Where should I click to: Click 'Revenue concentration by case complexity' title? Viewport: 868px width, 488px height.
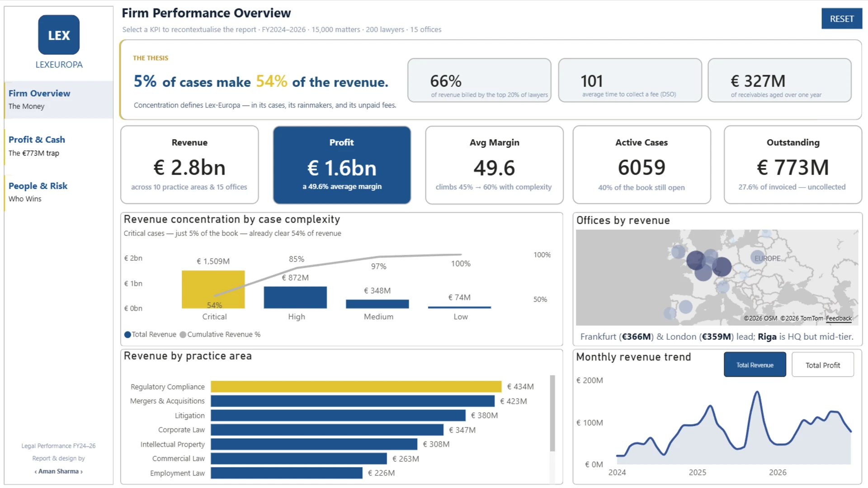click(x=232, y=219)
